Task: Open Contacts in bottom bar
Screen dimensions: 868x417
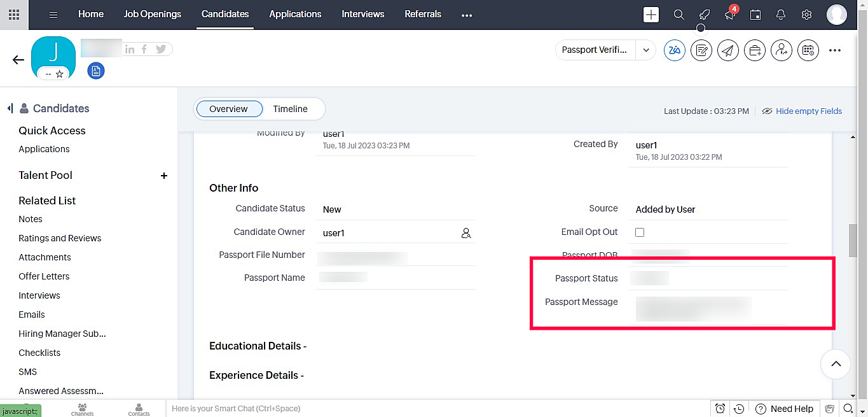Action: tap(139, 409)
